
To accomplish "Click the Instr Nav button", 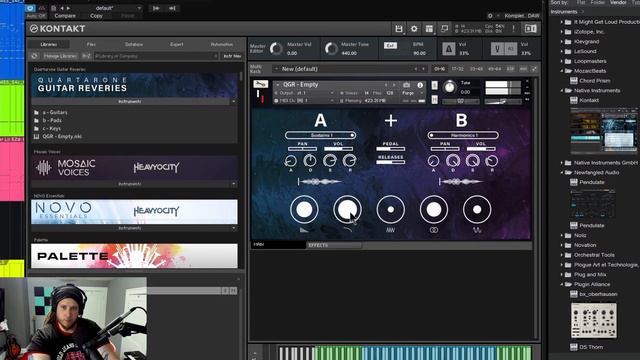I will point(232,56).
